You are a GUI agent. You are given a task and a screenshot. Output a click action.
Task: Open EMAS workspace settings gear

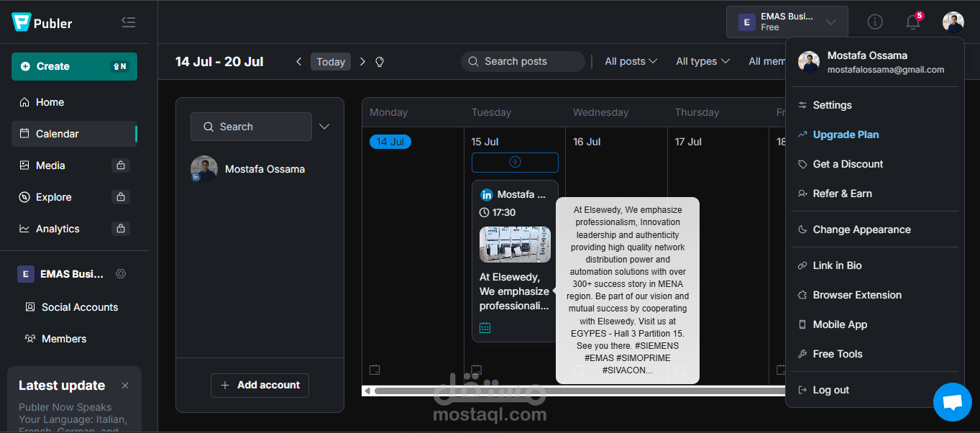pyautogui.click(x=121, y=274)
